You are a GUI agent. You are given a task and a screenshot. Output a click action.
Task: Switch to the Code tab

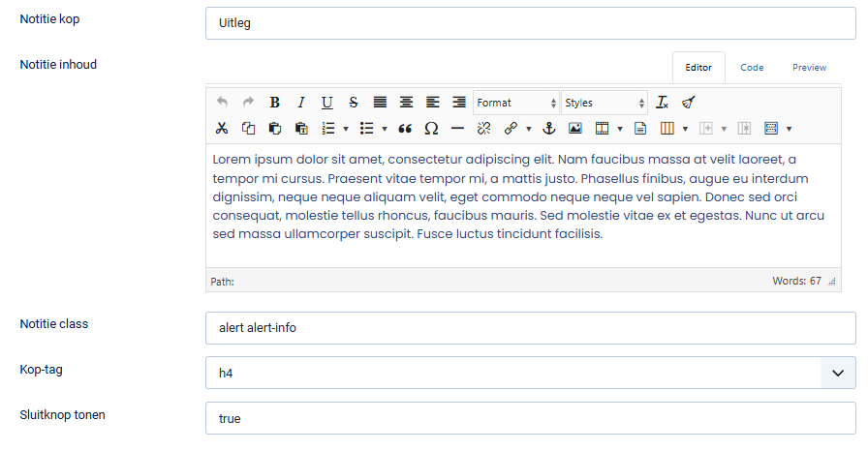pos(752,68)
